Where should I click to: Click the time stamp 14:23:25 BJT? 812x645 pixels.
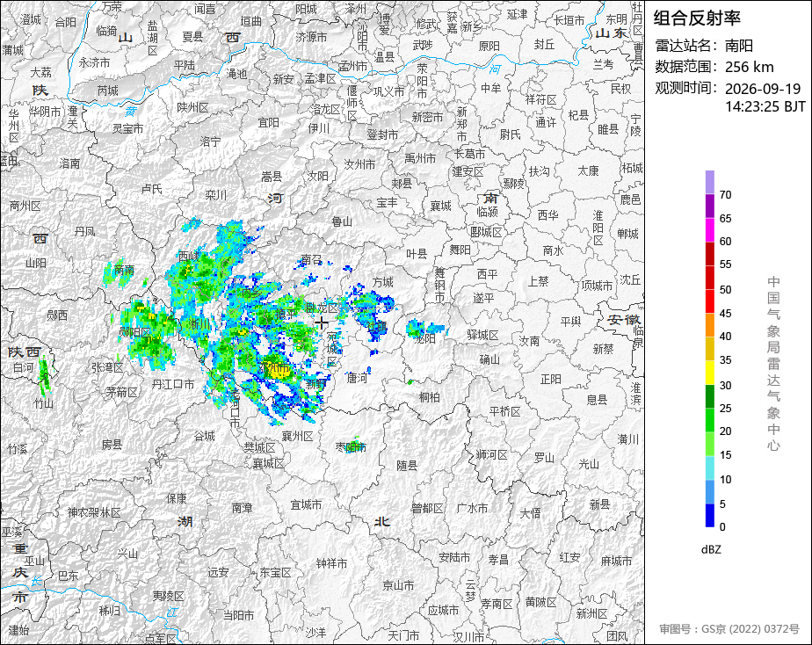pyautogui.click(x=765, y=106)
